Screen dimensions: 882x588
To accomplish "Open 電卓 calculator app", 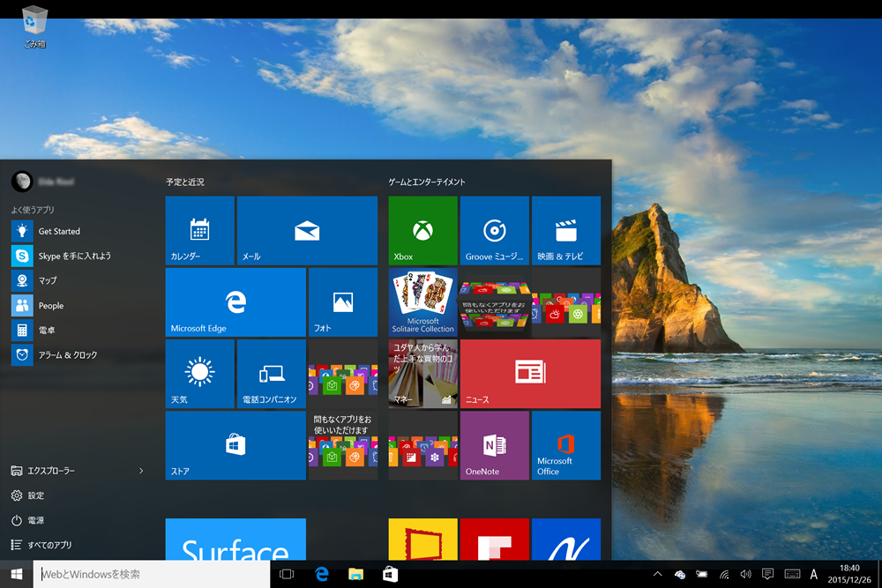I will pos(78,330).
